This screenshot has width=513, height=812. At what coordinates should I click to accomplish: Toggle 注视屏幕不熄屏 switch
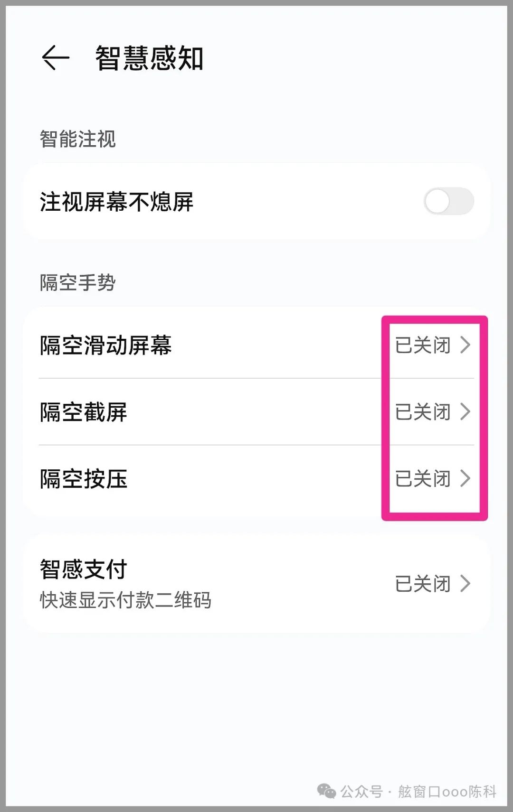tap(448, 201)
